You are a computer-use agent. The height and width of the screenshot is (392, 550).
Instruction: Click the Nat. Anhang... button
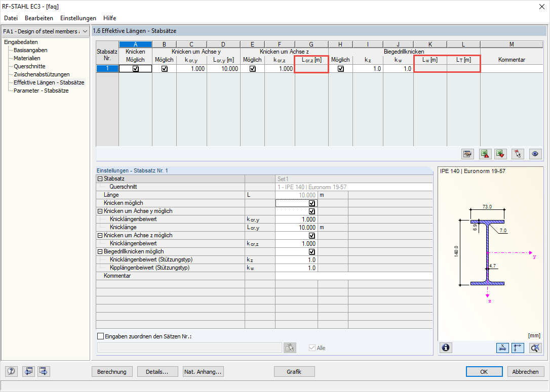203,372
